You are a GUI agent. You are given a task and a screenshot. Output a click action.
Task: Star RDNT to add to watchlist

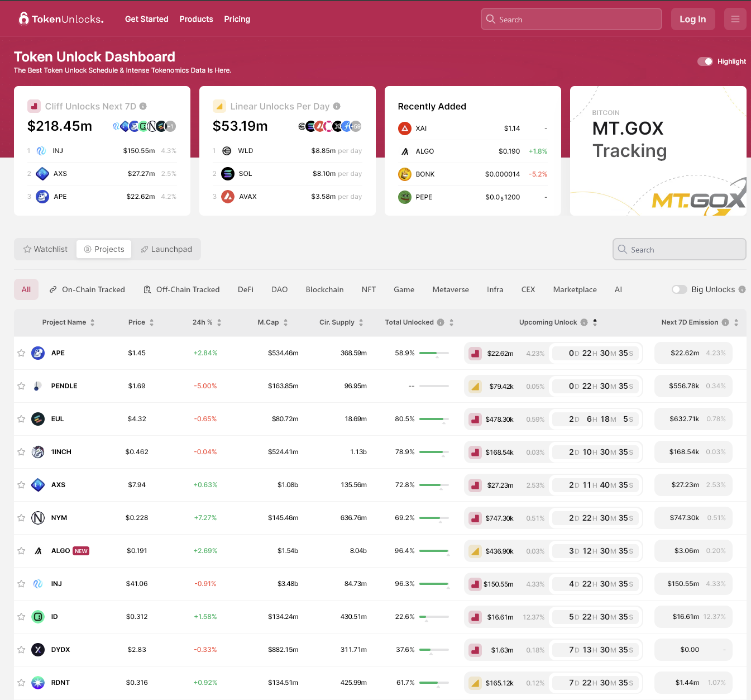coord(21,683)
